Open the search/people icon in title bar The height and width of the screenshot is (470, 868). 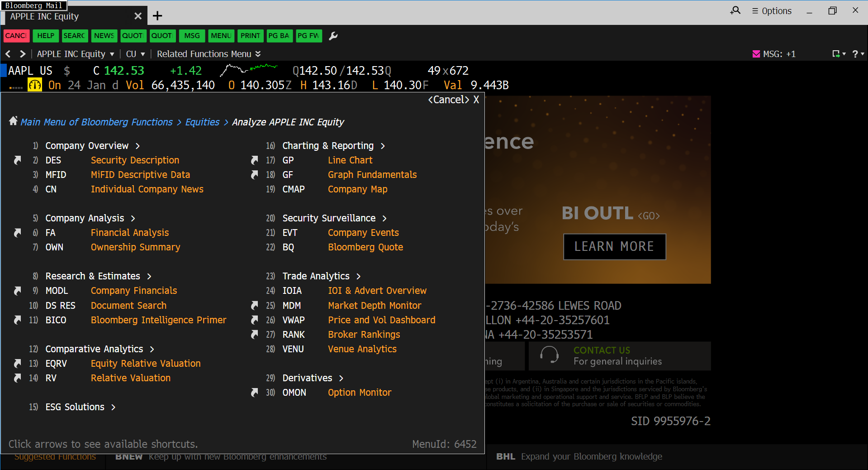click(735, 10)
